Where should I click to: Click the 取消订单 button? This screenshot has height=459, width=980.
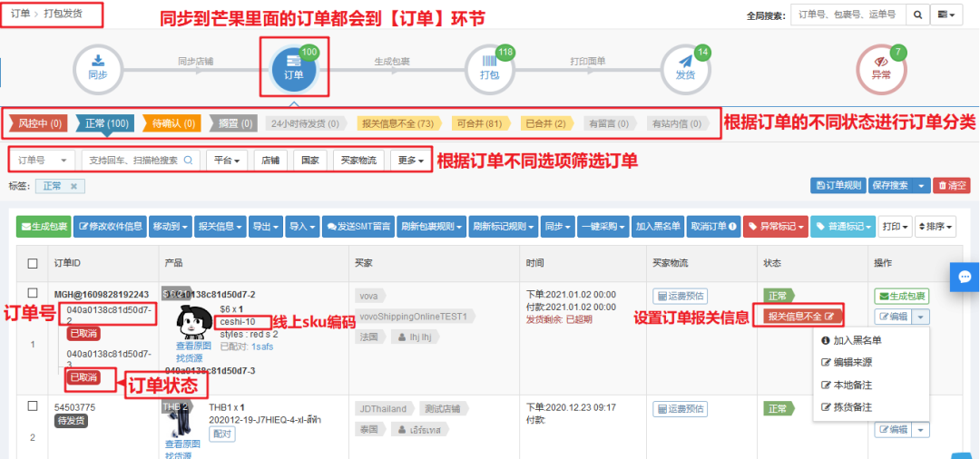click(713, 227)
